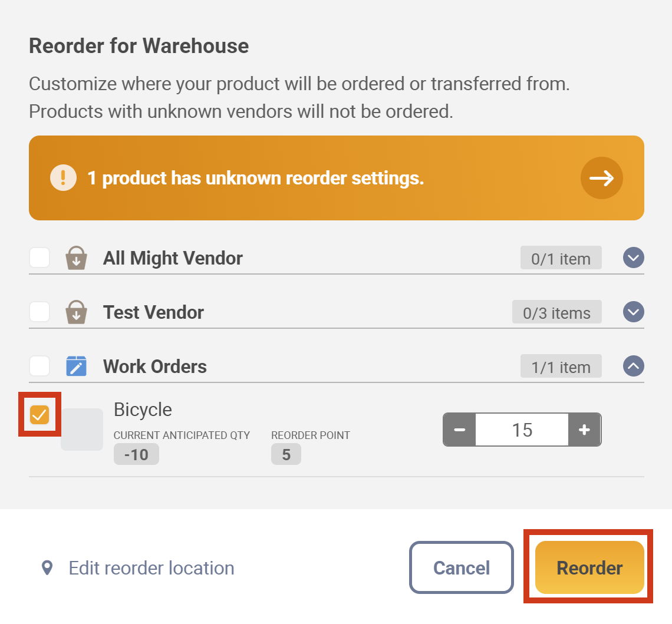Collapse the Work Orders section
The width and height of the screenshot is (672, 624).
(633, 366)
